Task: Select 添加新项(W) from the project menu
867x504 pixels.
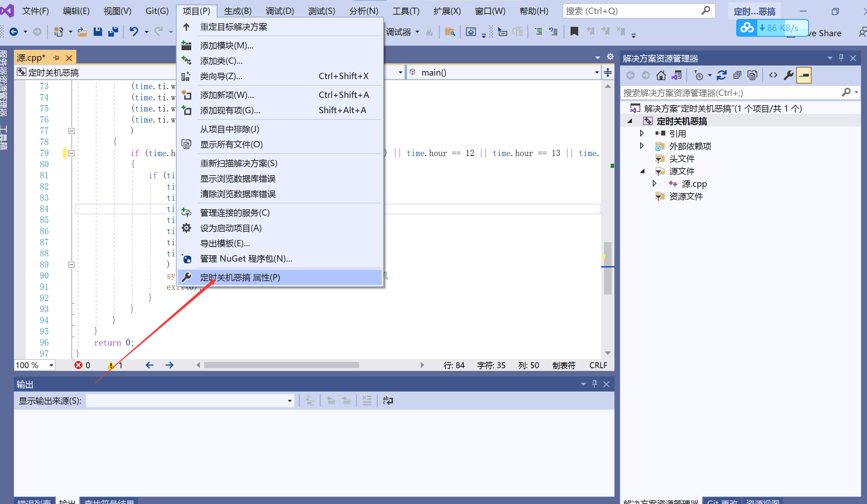Action: 227,95
